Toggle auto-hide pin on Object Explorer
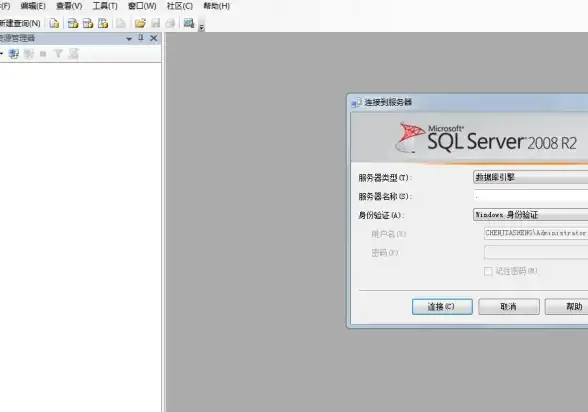 click(x=141, y=38)
